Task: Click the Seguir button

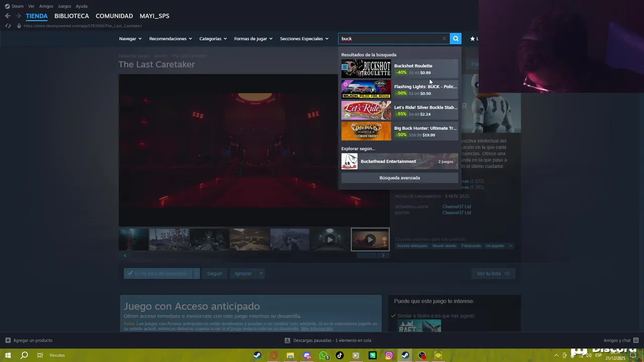Action: 215,274
